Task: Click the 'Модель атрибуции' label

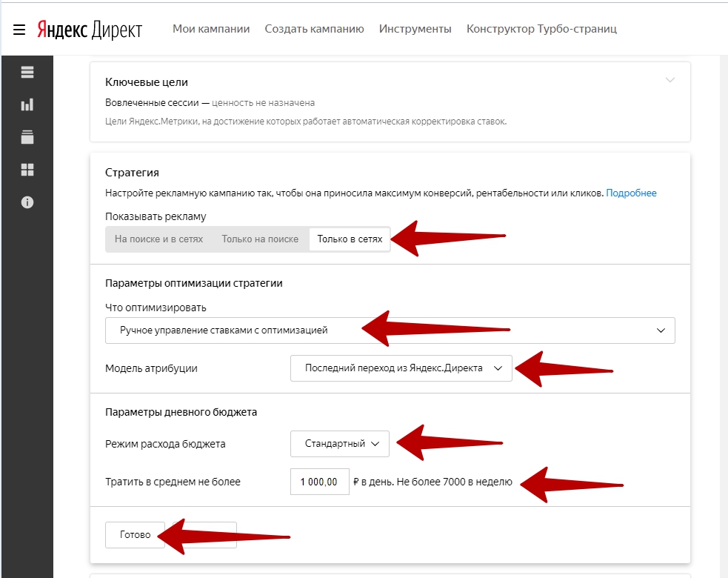Action: 151,368
